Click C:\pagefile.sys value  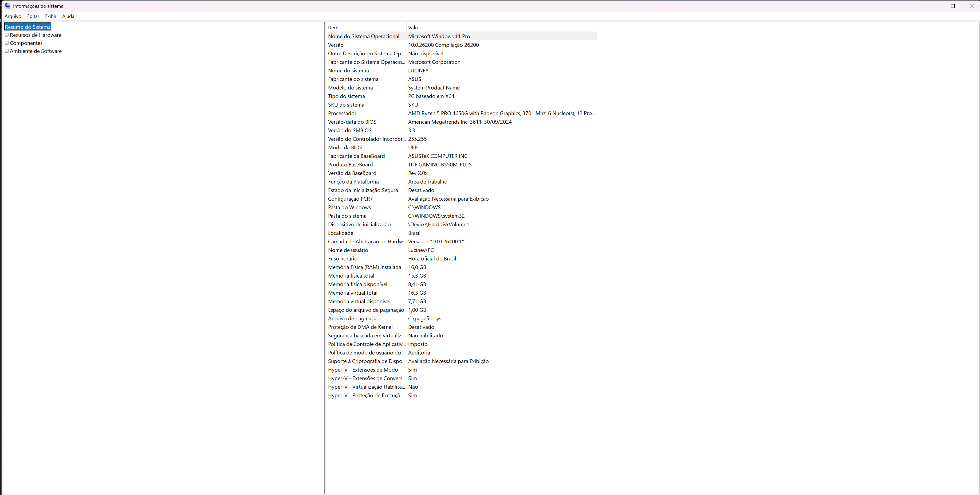[424, 318]
